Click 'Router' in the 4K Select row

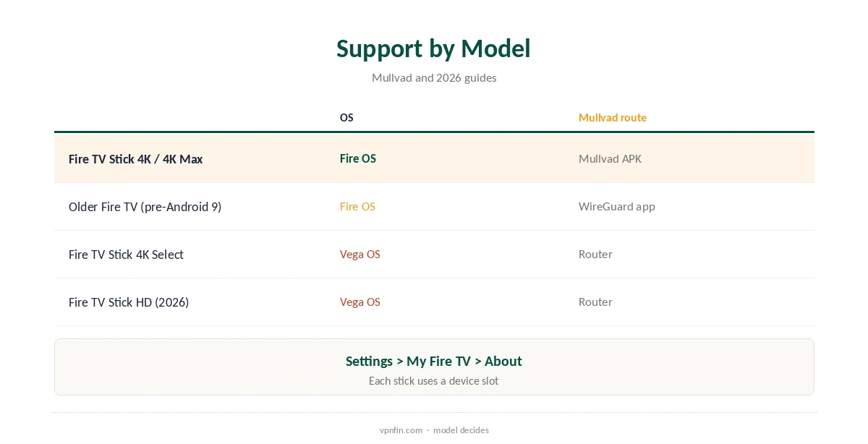(x=595, y=254)
